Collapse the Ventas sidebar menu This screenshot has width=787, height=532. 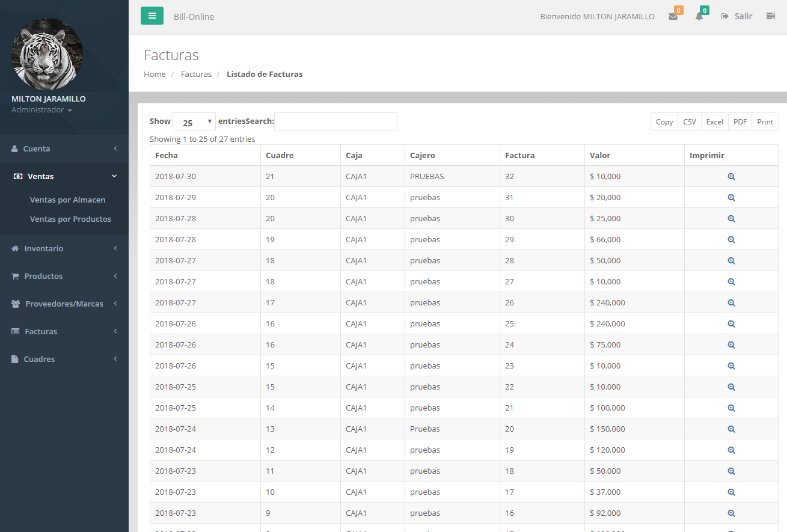click(x=64, y=176)
